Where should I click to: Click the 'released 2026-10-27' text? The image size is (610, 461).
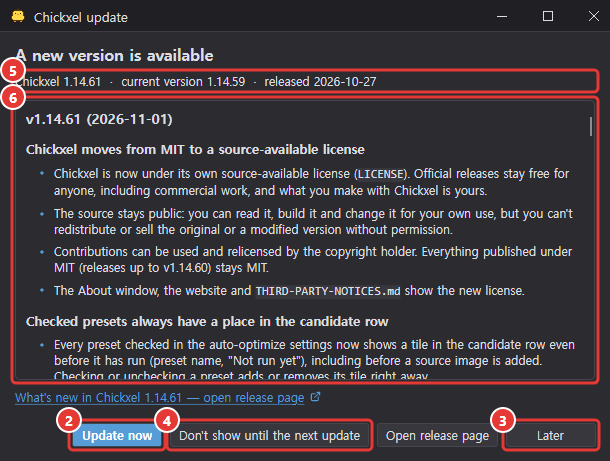320,82
